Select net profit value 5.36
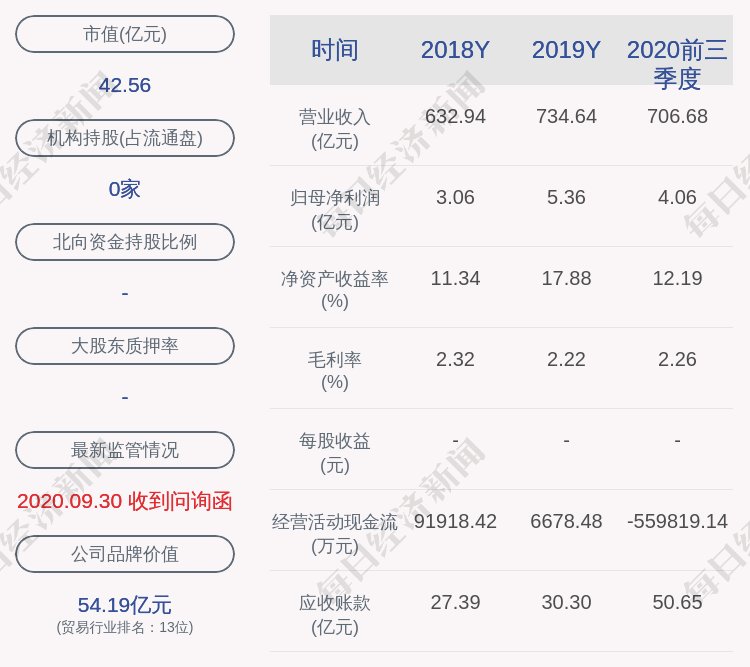This screenshot has height=667, width=750. click(566, 197)
